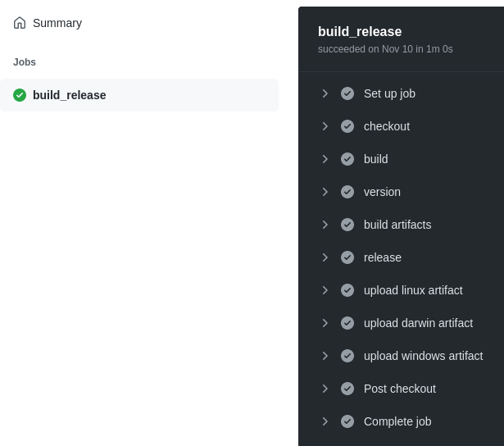Open the 'upload windows artifact' step label
The width and height of the screenshot is (504, 446).
pyautogui.click(x=424, y=356)
